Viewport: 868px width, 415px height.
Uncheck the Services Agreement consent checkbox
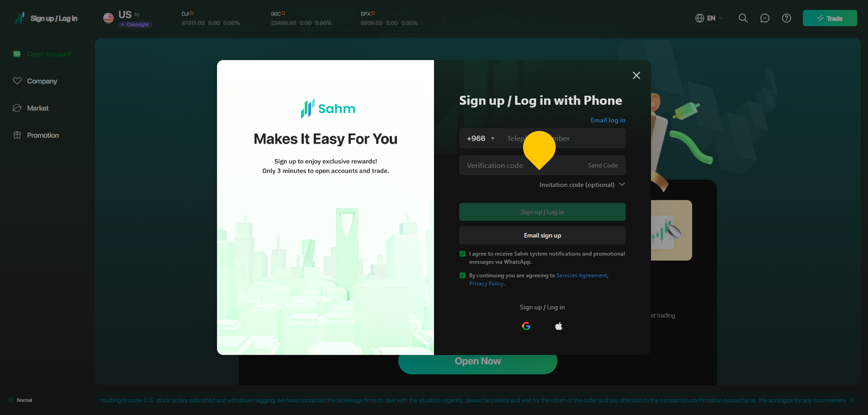pyautogui.click(x=462, y=275)
